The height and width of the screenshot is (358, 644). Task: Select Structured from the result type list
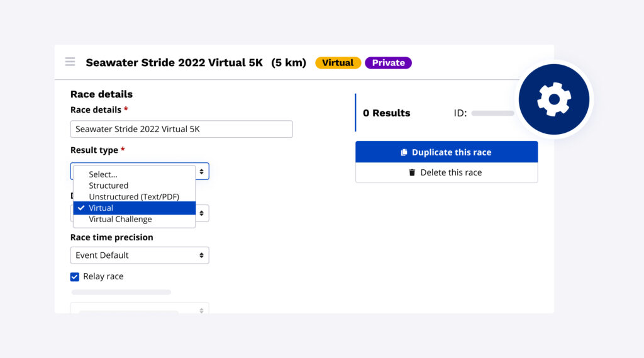(108, 186)
